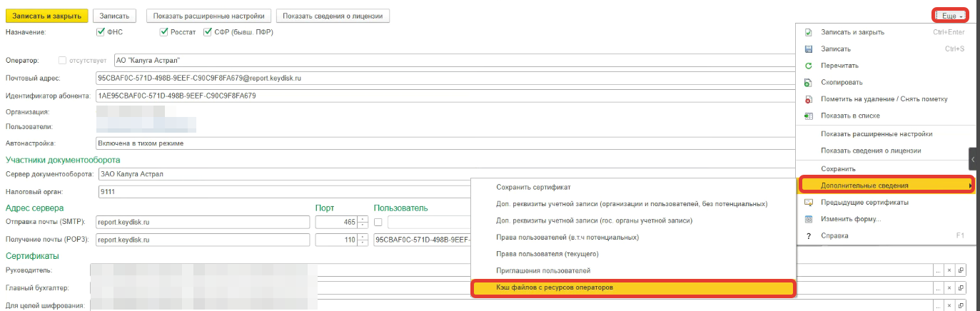Click the save-and-close icon in the menu
980x311 pixels.
pos(809,32)
